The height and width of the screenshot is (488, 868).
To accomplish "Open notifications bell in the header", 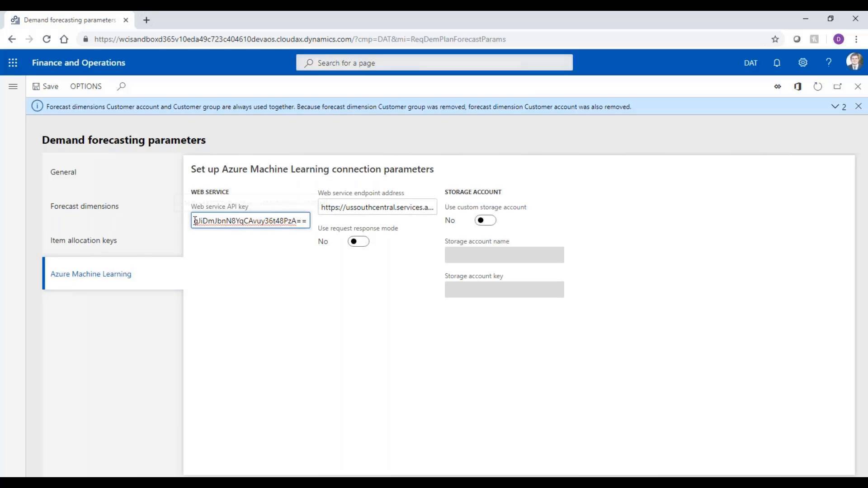I will pos(777,63).
